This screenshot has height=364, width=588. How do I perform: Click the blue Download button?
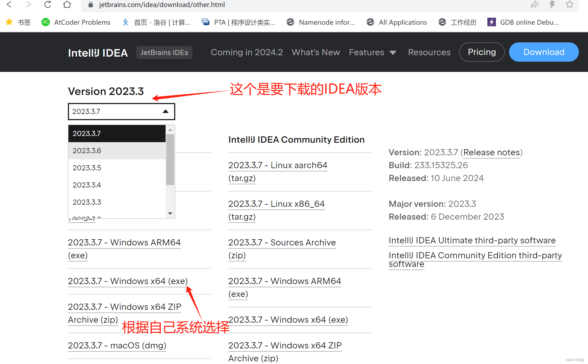click(544, 52)
